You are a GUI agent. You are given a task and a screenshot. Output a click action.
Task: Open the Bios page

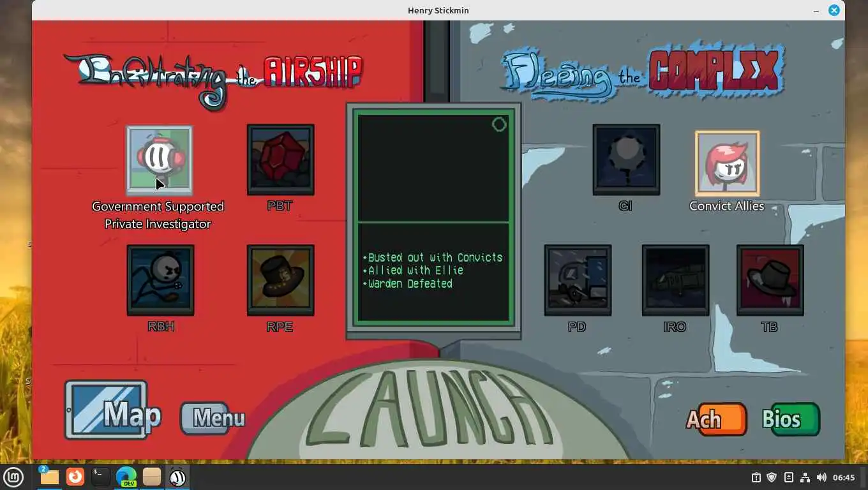791,419
